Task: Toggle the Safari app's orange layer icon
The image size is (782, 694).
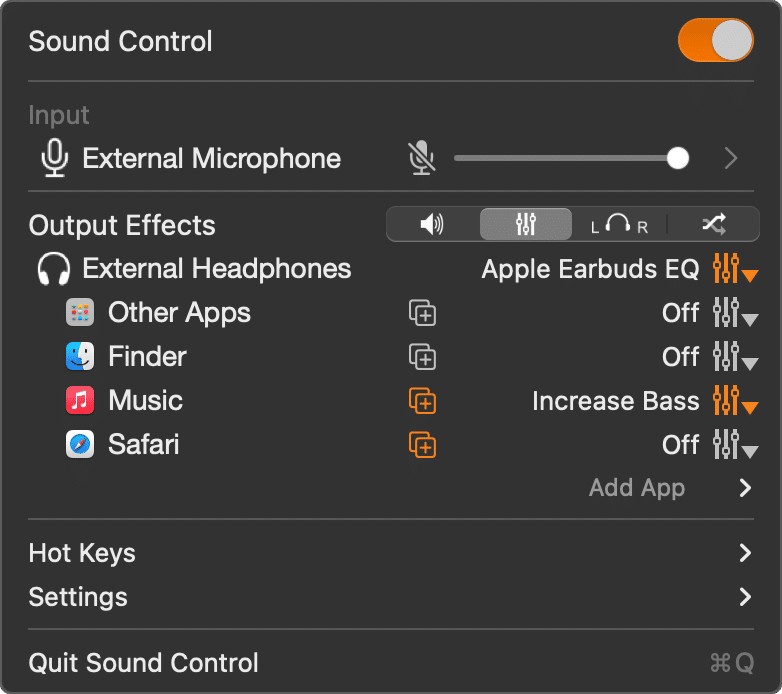Action: click(x=422, y=445)
